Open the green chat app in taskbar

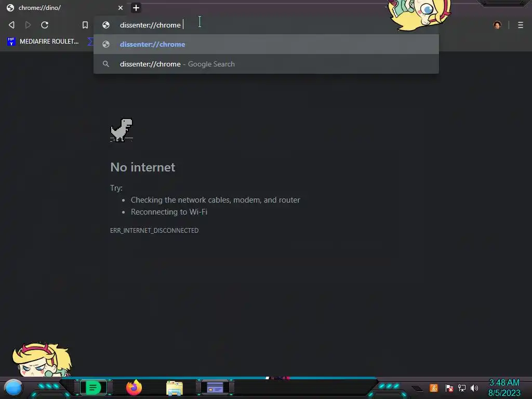point(94,388)
